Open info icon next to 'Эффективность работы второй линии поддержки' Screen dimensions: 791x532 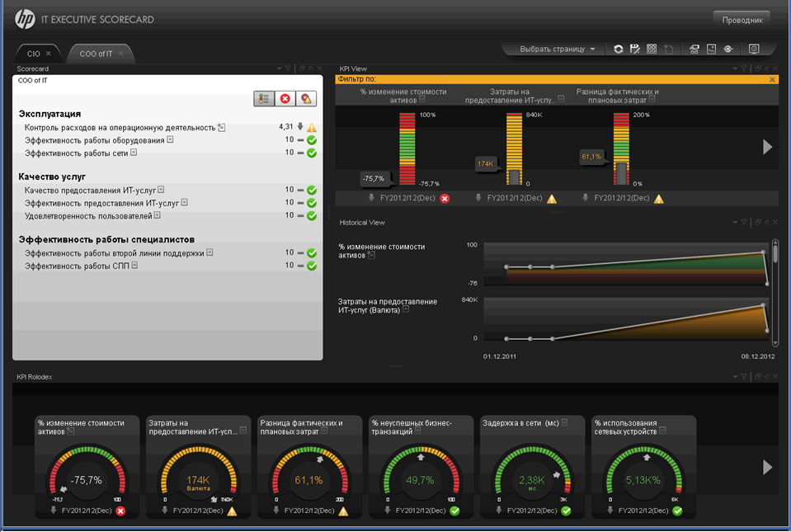210,252
